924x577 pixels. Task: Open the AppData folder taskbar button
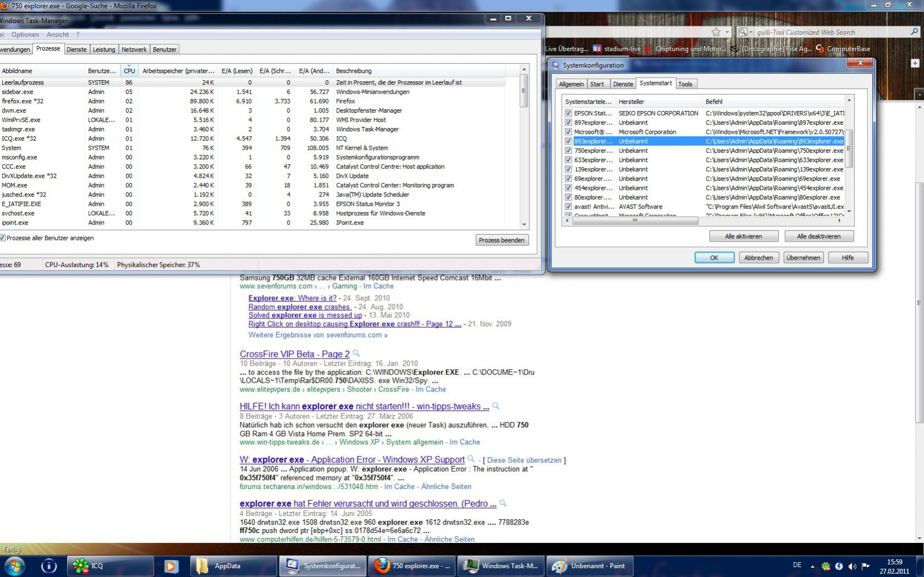[234, 565]
